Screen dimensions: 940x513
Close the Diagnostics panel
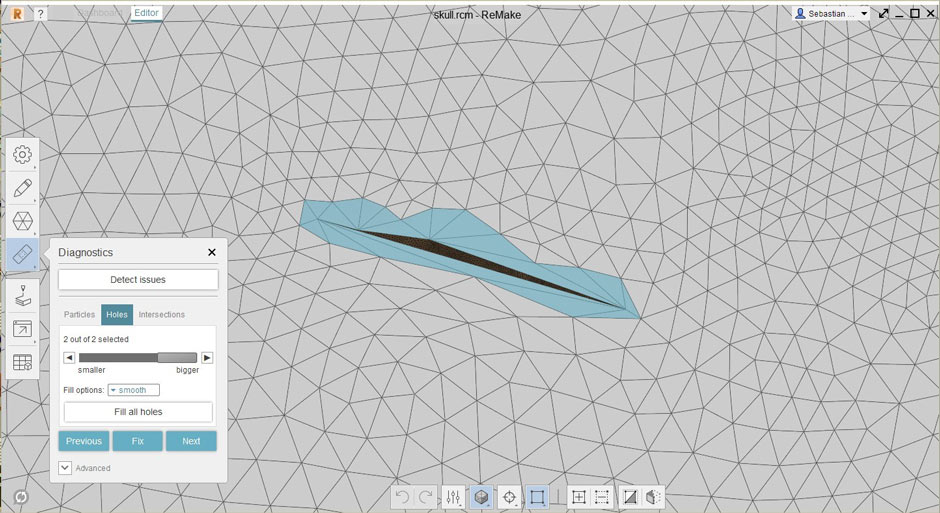coord(211,253)
